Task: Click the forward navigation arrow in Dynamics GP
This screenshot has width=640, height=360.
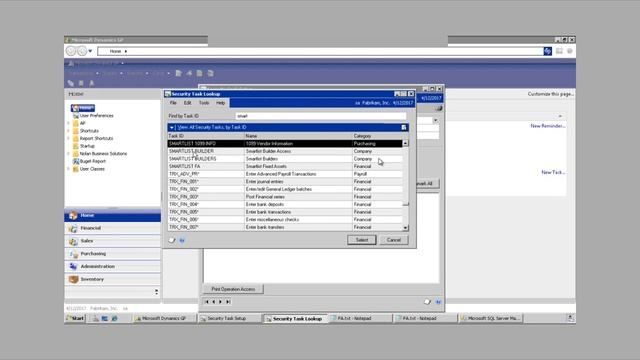Action: (82, 51)
